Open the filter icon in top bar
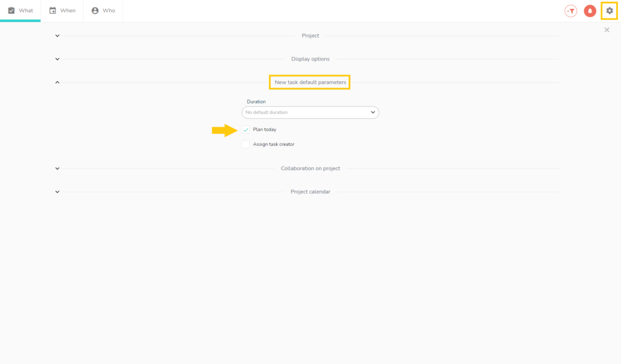This screenshot has width=621, height=364. click(x=571, y=11)
